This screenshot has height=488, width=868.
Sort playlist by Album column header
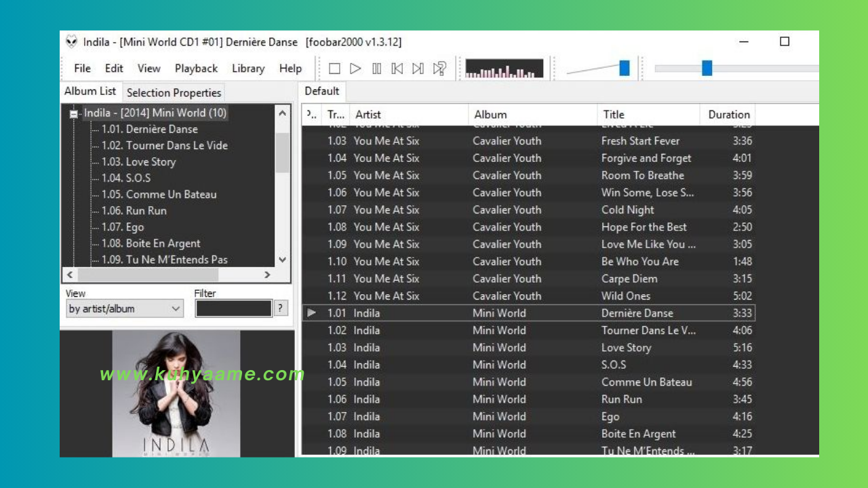[532, 115]
